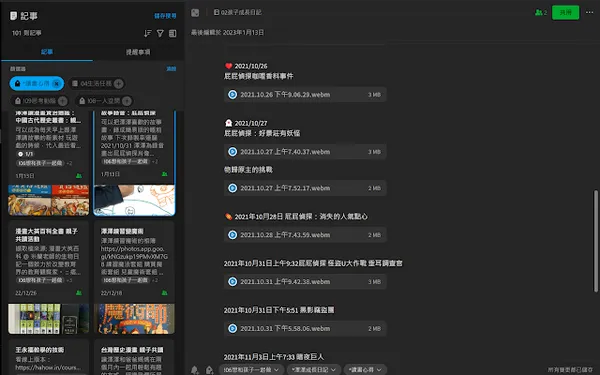The width and height of the screenshot is (600, 375).
Task: Open the three-dot more actions menu
Action: click(x=589, y=13)
